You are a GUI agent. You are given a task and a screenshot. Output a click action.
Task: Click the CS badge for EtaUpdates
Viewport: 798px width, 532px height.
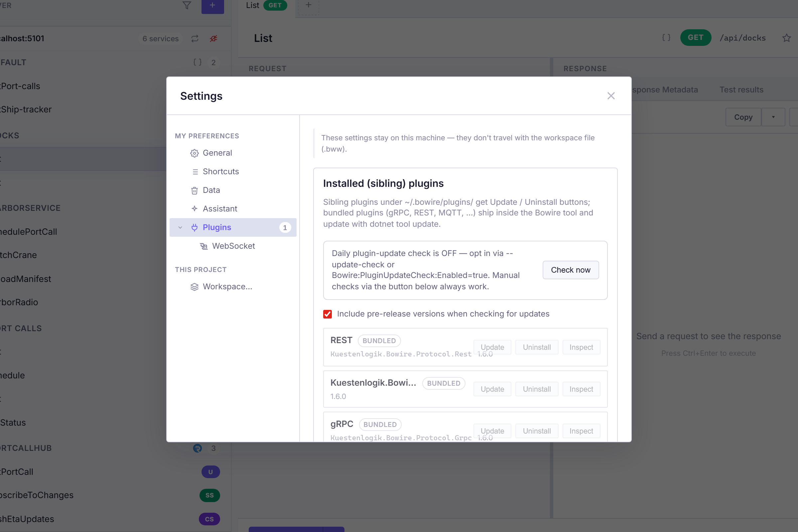pos(209,519)
